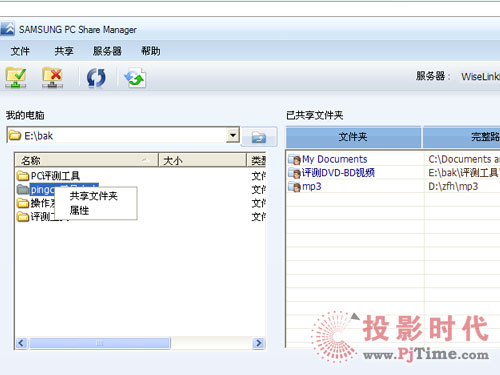
Task: Click the sync changes document icon
Action: [x=135, y=78]
